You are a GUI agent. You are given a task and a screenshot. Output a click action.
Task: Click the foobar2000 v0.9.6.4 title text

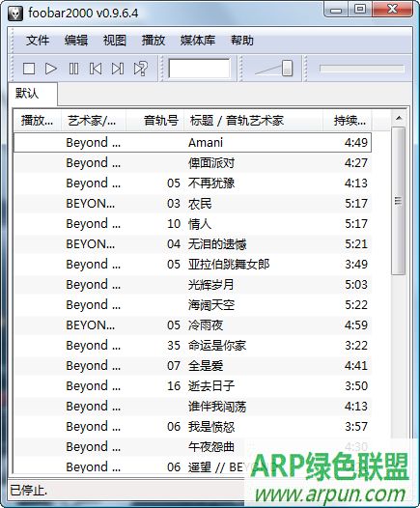[83, 14]
